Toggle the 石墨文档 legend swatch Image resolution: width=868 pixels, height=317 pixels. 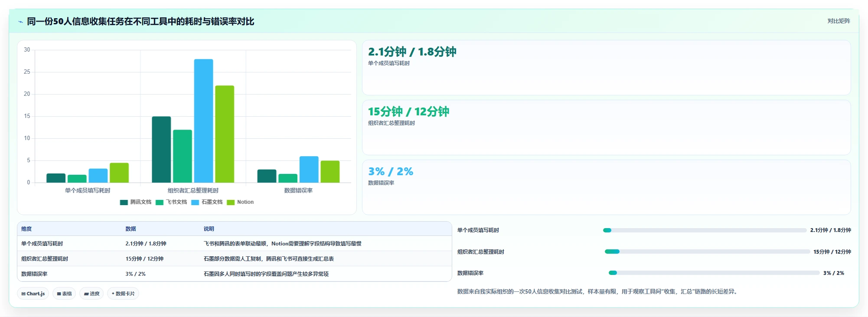[x=195, y=202]
